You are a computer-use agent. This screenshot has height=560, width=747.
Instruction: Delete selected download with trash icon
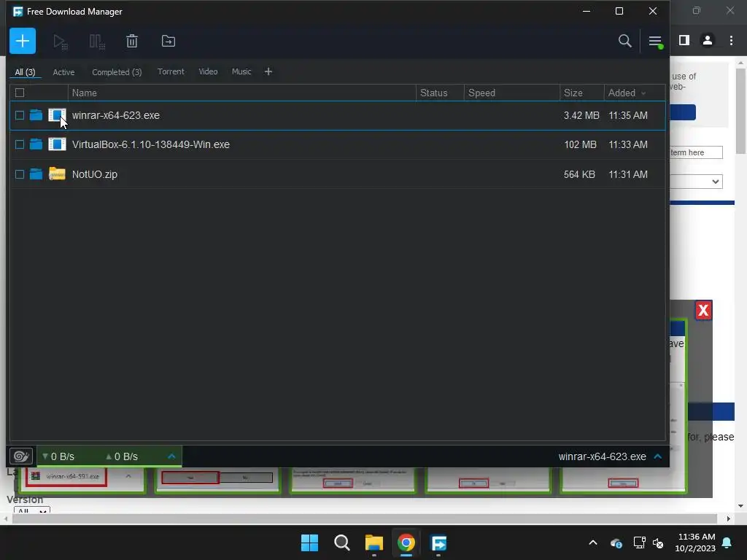point(132,41)
